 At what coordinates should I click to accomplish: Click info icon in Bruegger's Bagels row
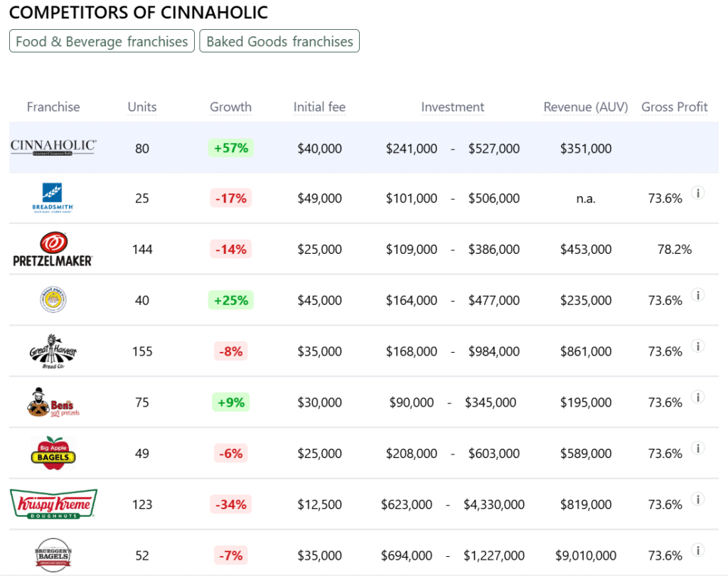(x=698, y=550)
